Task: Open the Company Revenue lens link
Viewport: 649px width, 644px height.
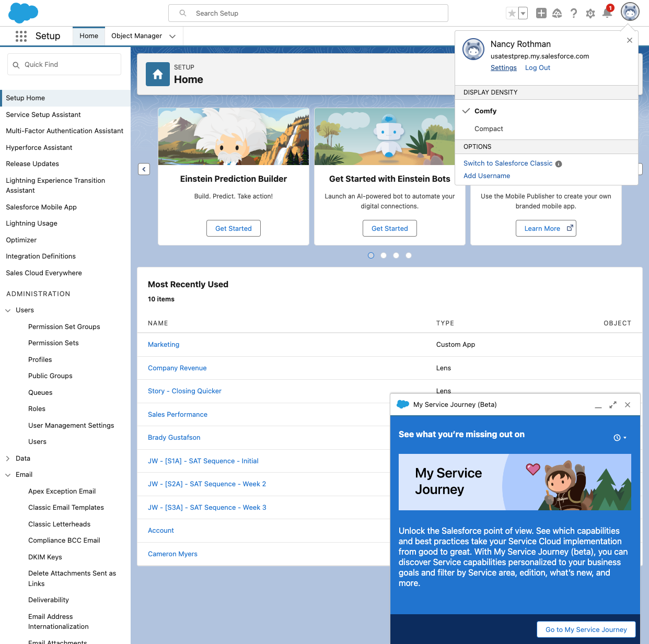Action: 177,368
